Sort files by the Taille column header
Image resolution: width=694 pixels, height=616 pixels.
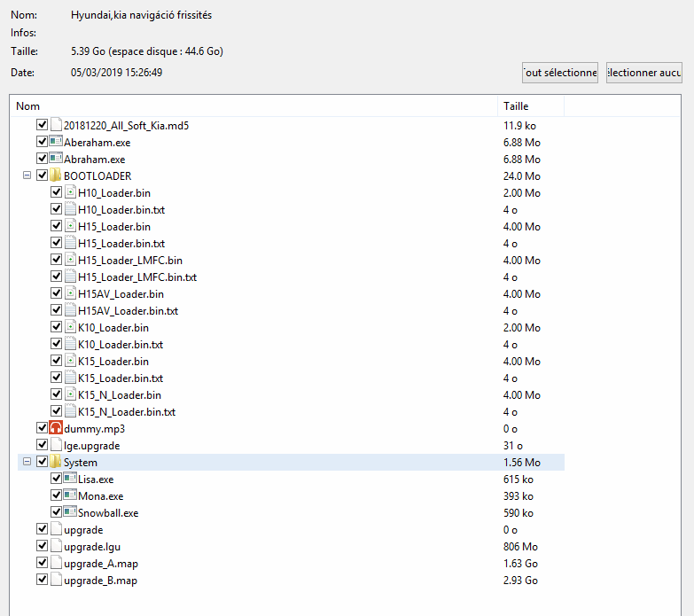530,106
